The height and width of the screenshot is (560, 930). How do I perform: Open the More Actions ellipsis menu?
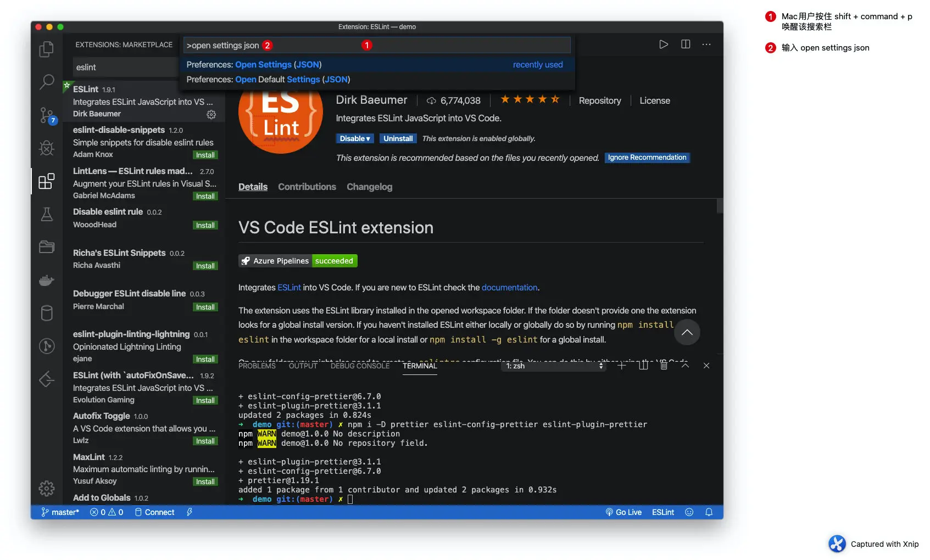pyautogui.click(x=706, y=44)
